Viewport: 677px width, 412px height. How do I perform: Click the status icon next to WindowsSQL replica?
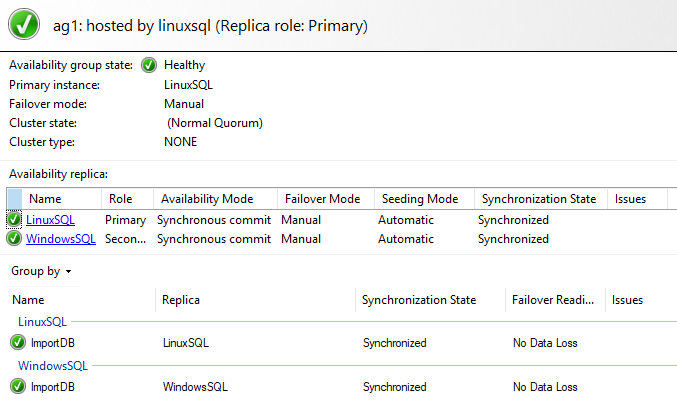coord(14,239)
